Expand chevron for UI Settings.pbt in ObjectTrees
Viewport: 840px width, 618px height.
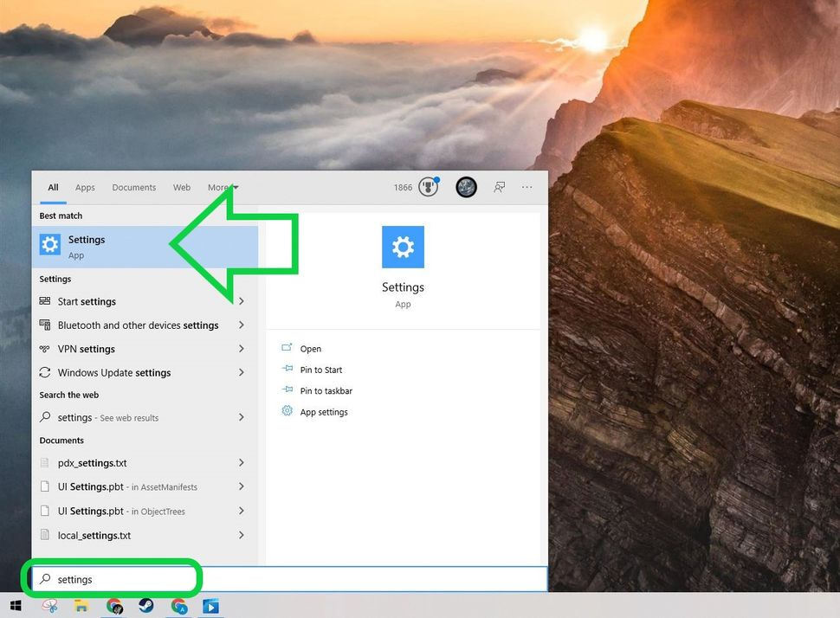pos(242,511)
